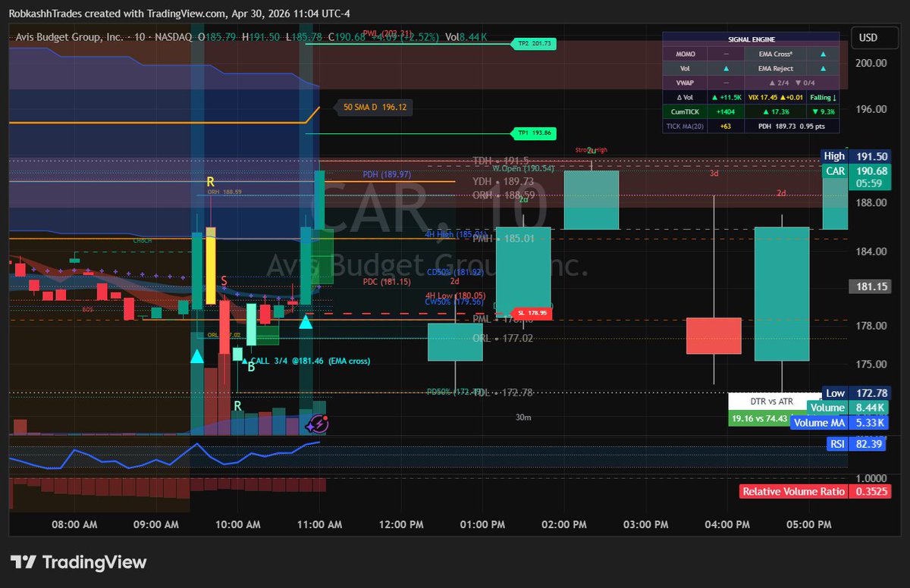Click the SIGNAL ENGINE table header
Image resolution: width=910 pixels, height=588 pixels.
tap(752, 39)
